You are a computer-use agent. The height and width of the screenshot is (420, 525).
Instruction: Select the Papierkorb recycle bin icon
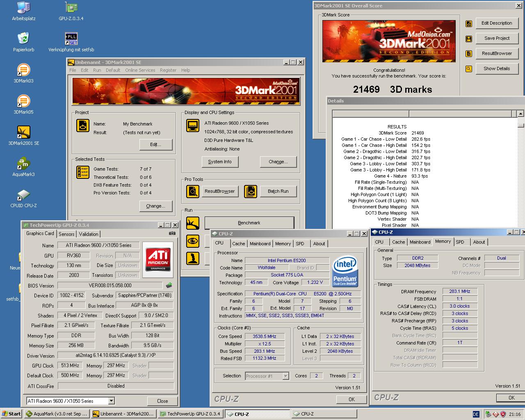point(23,39)
